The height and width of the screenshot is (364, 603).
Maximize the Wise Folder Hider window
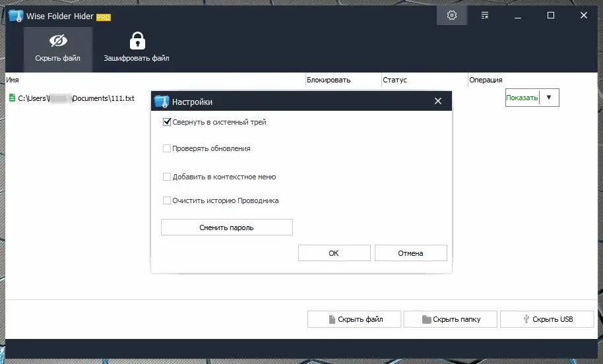551,15
